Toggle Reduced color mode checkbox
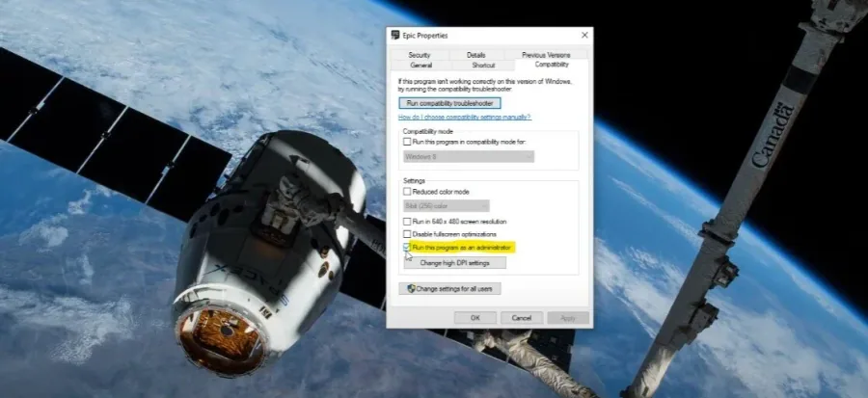The height and width of the screenshot is (398, 868). coord(407,192)
